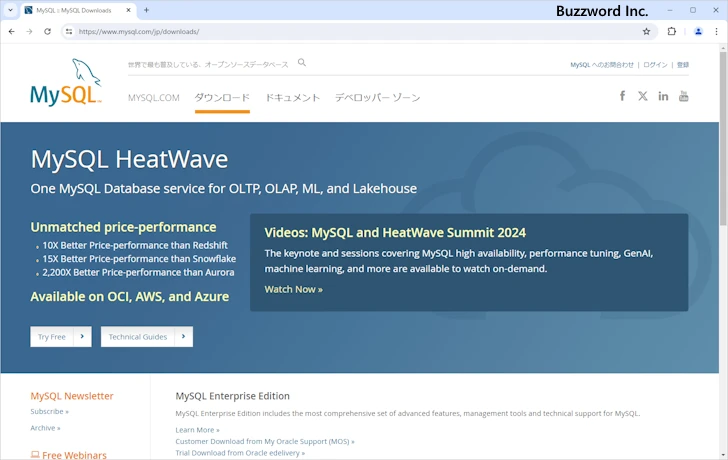
Task: Open MySQL X (Twitter) icon
Action: pyautogui.click(x=643, y=96)
